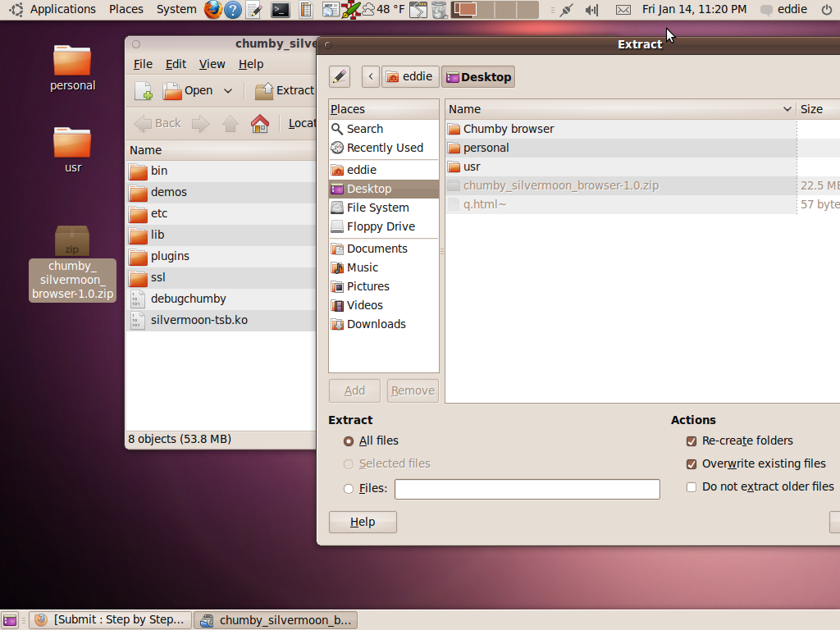Select the plugins folder in archive
This screenshot has width=840, height=630.
(221, 256)
